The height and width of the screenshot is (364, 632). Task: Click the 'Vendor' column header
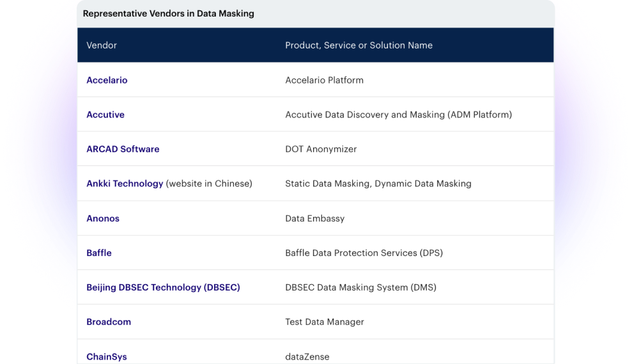pyautogui.click(x=102, y=45)
